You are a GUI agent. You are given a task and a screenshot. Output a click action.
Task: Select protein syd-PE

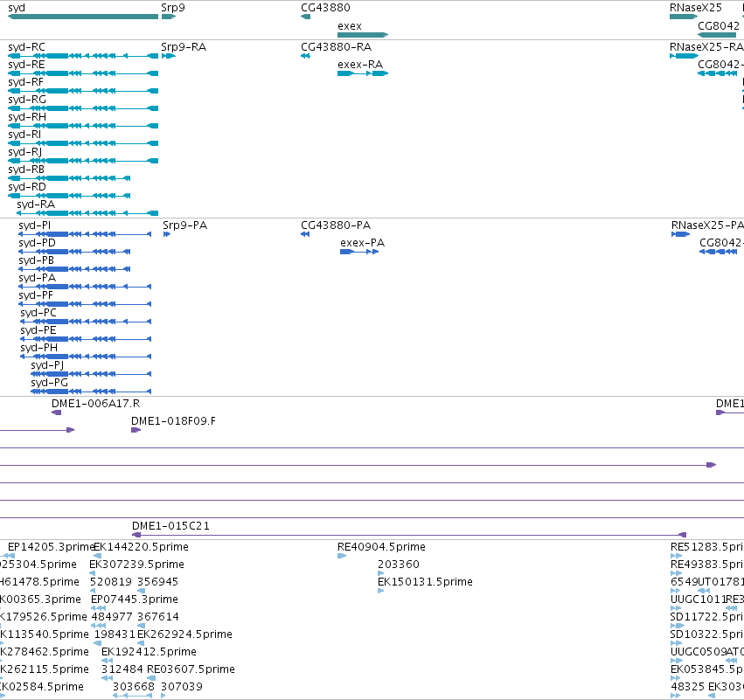[86, 340]
